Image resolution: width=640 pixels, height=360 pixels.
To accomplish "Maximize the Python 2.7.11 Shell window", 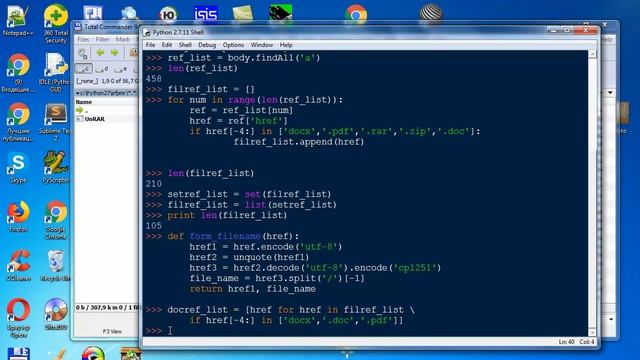I will tap(567, 30).
